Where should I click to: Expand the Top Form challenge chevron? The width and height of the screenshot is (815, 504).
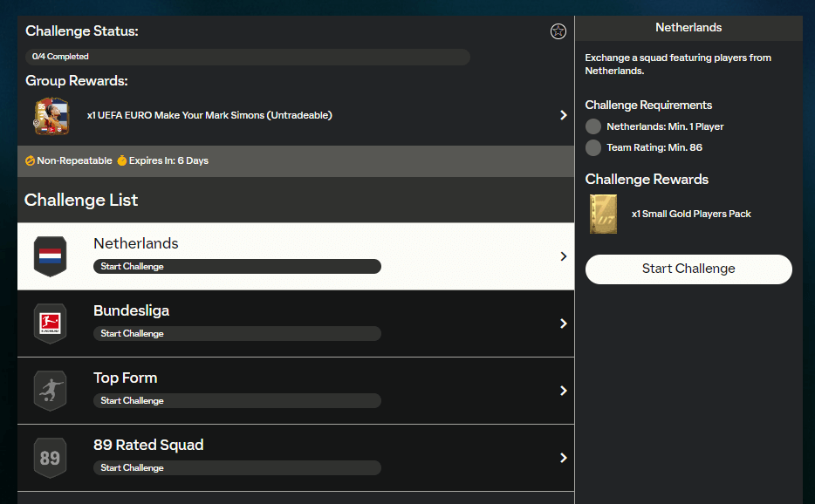[564, 391]
